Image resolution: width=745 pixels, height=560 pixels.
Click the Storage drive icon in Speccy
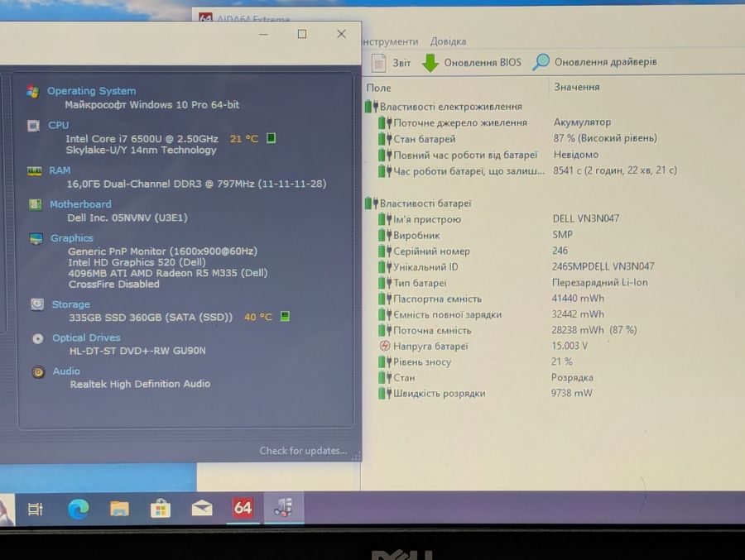[37, 304]
